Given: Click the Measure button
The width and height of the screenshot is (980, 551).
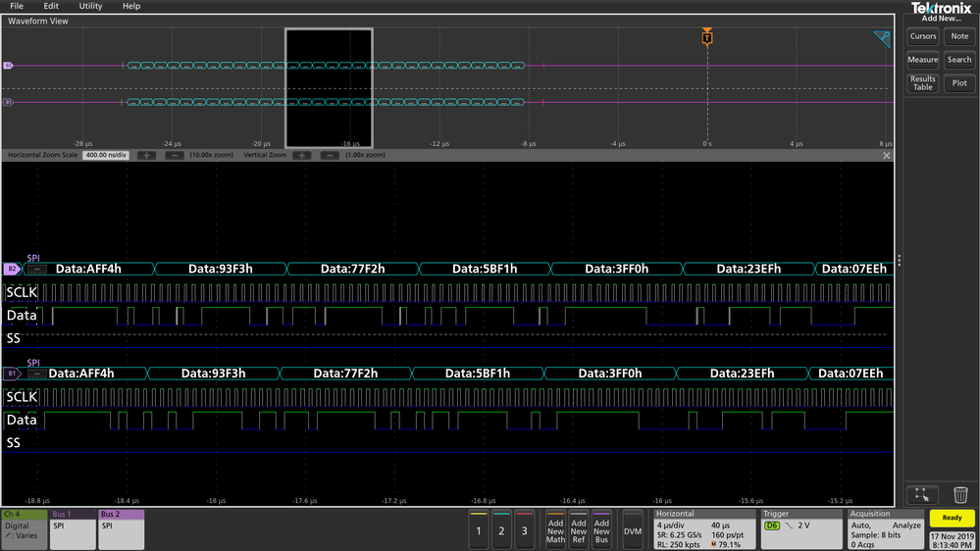Looking at the screenshot, I should click(x=922, y=60).
